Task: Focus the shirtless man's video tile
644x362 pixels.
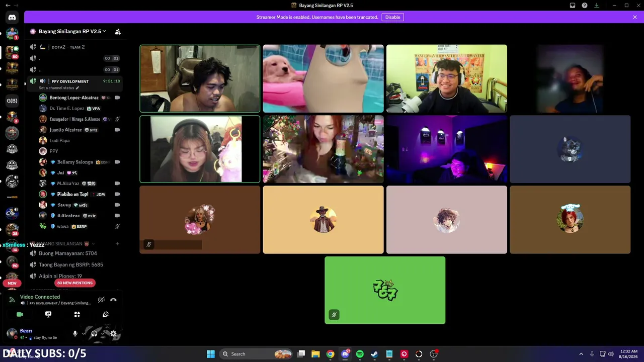Action: pyautogui.click(x=200, y=78)
